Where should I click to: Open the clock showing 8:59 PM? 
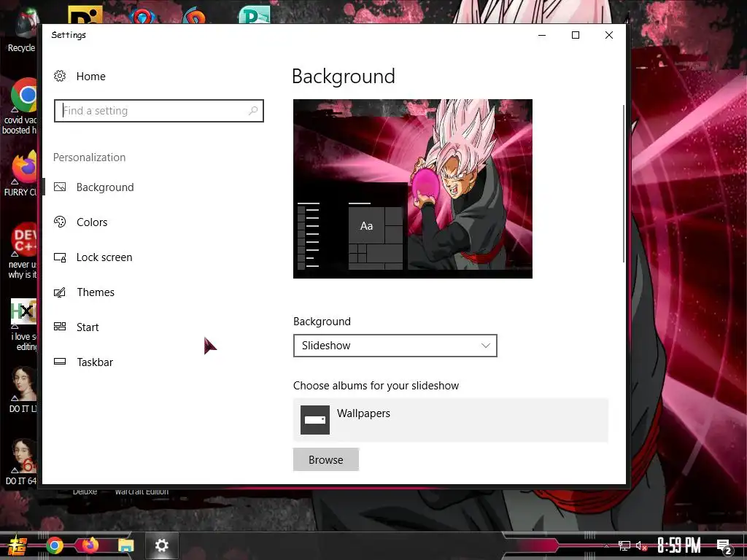pos(679,545)
